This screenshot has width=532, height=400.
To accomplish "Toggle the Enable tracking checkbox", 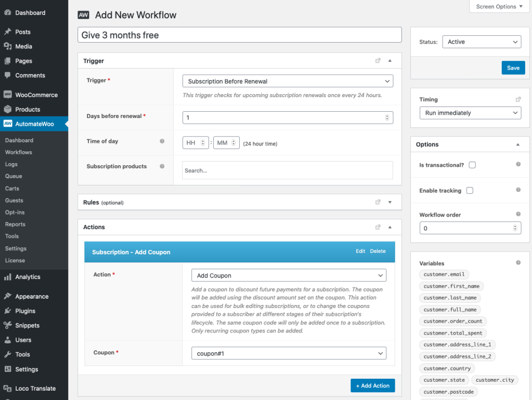I will pos(470,191).
